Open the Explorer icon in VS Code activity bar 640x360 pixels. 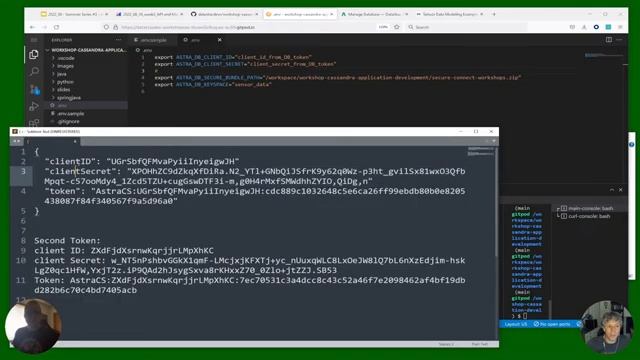coord(34,54)
